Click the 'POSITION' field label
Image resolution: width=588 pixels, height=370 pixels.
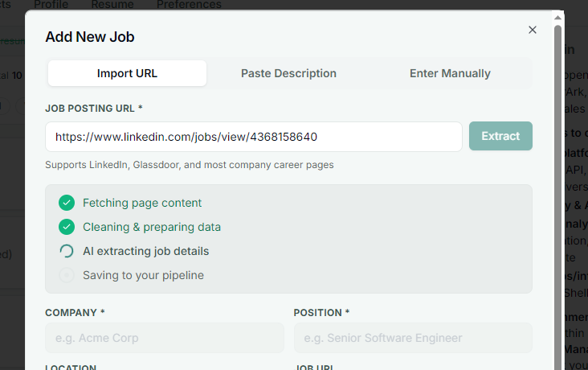(321, 313)
